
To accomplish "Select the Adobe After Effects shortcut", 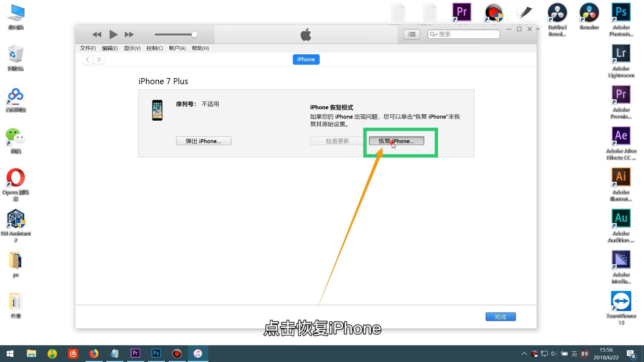I will click(x=621, y=143).
